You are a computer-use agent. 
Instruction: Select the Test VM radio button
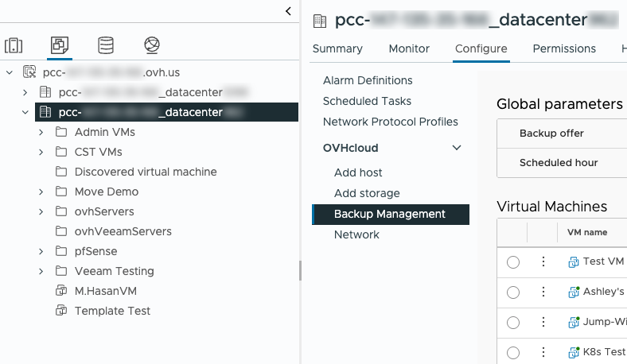(x=513, y=262)
